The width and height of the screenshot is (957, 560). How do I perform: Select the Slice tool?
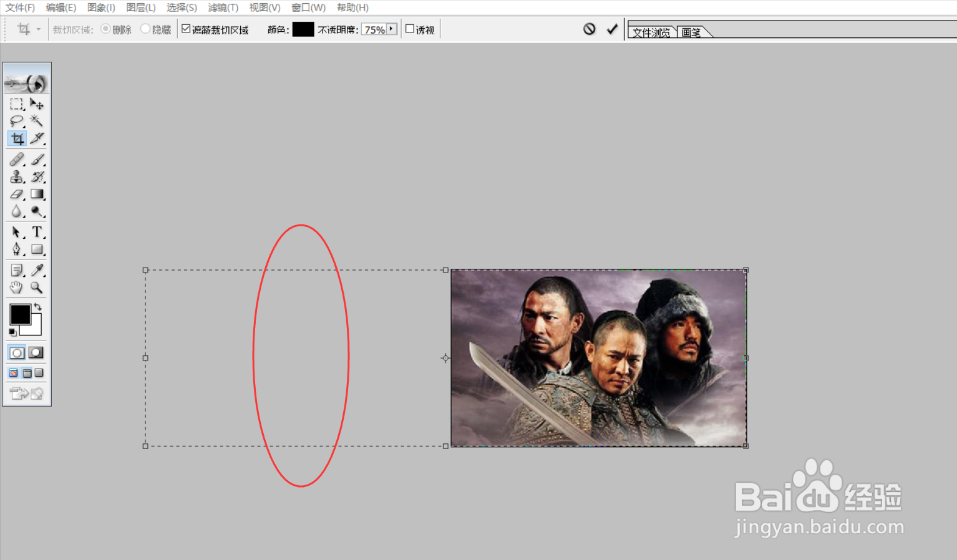pos(37,138)
